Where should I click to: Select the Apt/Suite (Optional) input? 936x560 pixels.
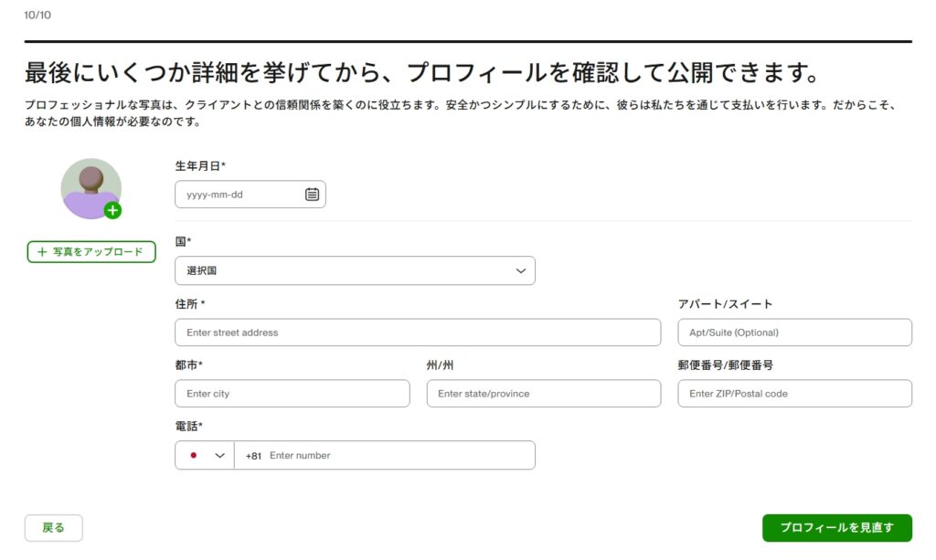pyautogui.click(x=794, y=333)
